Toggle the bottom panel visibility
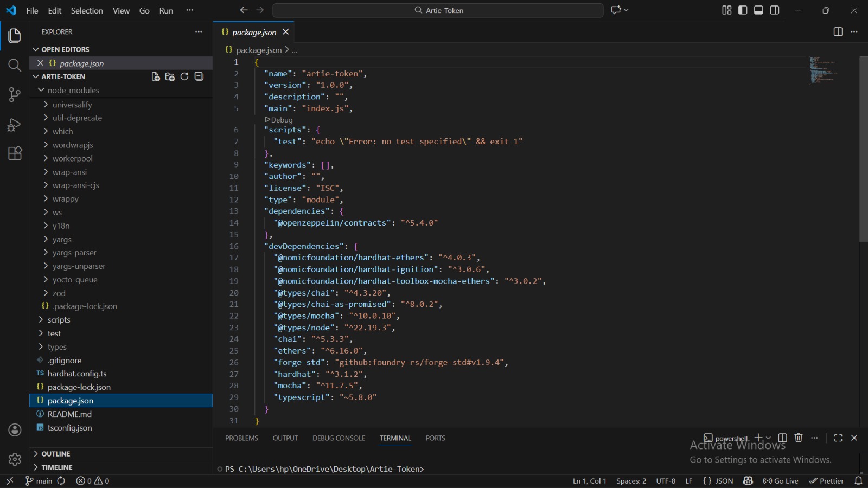The height and width of the screenshot is (488, 868). click(x=759, y=10)
